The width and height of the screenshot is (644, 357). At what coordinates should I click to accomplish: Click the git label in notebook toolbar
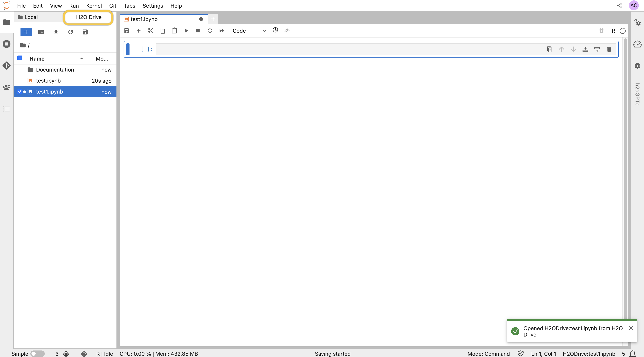pos(287,30)
